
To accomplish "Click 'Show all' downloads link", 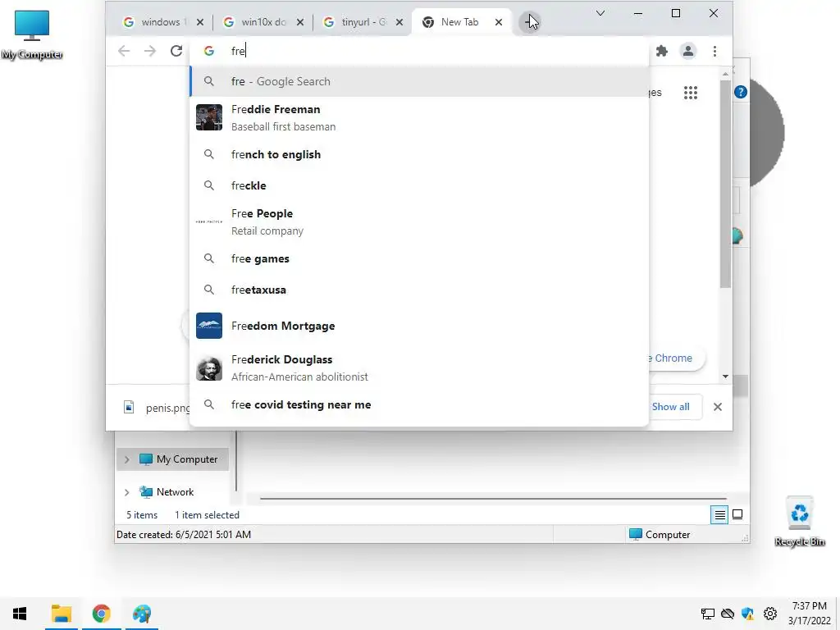I will point(671,407).
